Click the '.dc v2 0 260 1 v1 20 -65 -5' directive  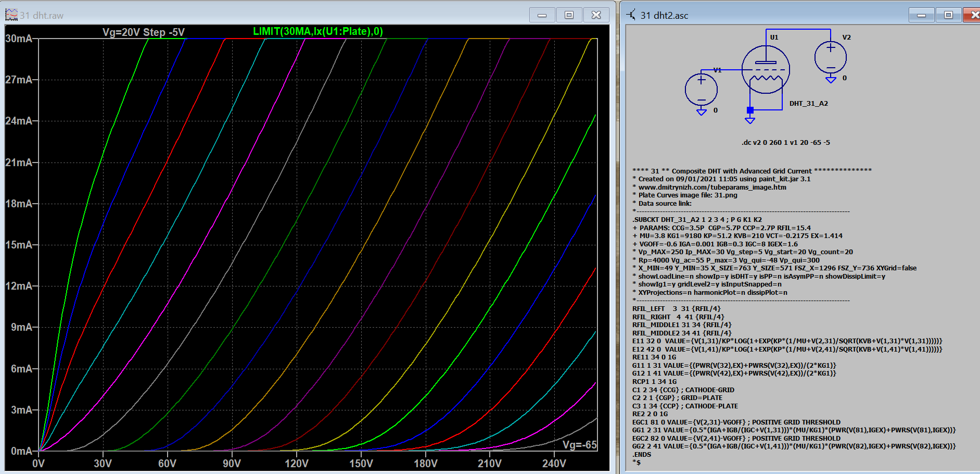click(786, 143)
